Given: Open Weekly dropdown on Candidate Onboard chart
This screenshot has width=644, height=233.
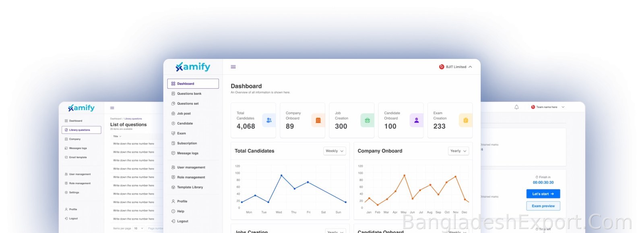Looking at the screenshot, I should [x=458, y=231].
